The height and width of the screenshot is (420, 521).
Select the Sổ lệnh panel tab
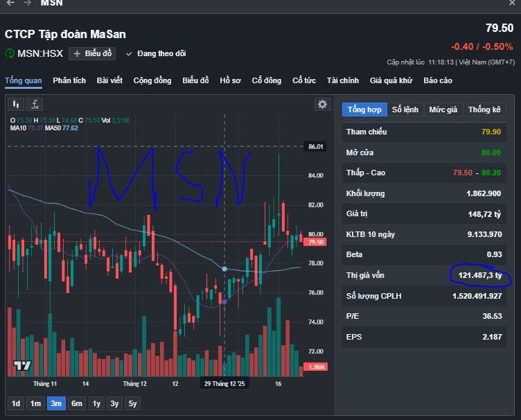click(405, 110)
